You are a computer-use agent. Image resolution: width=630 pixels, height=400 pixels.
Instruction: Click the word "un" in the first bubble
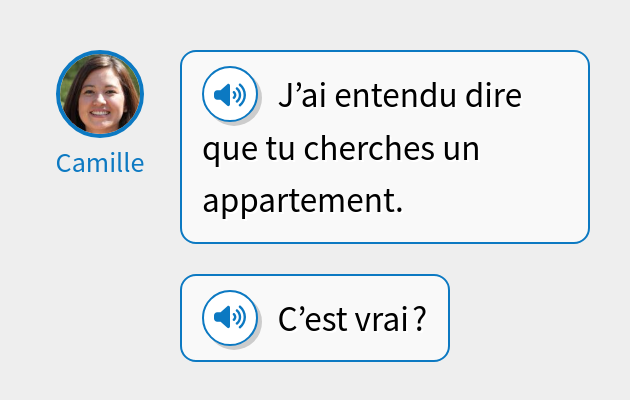[460, 150]
